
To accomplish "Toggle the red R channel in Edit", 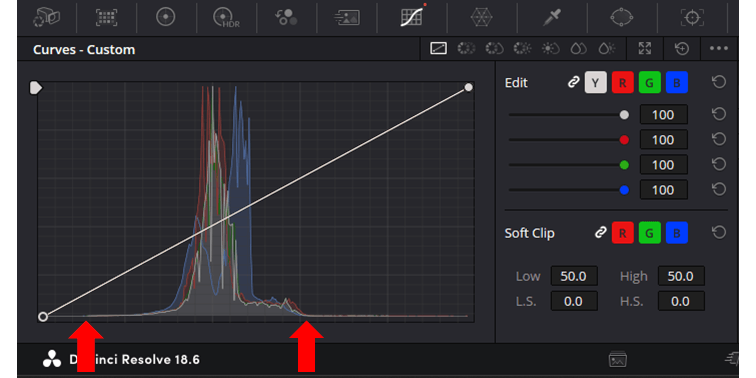I will 622,82.
